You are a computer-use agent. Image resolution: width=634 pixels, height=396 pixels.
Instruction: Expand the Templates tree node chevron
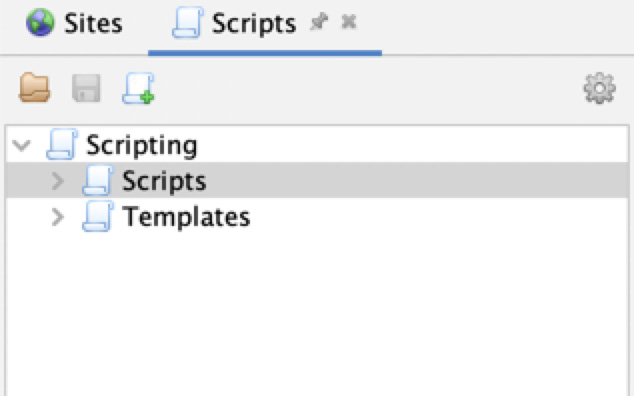[x=58, y=217]
